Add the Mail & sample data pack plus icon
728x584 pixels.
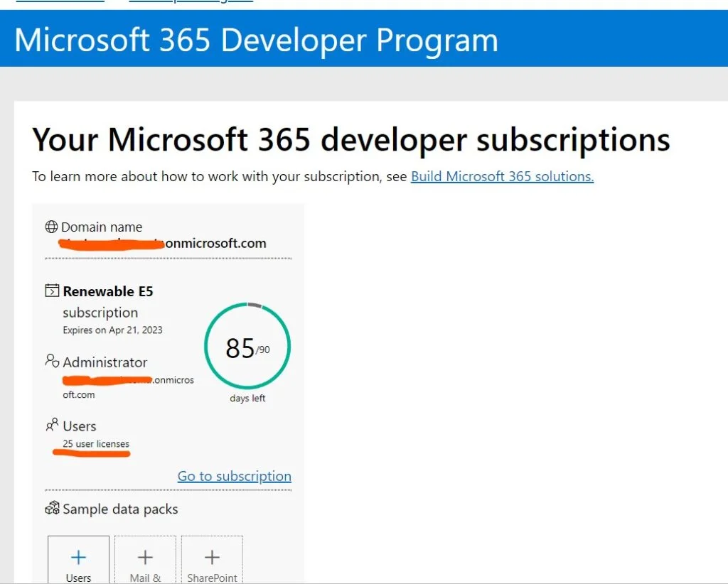point(145,557)
